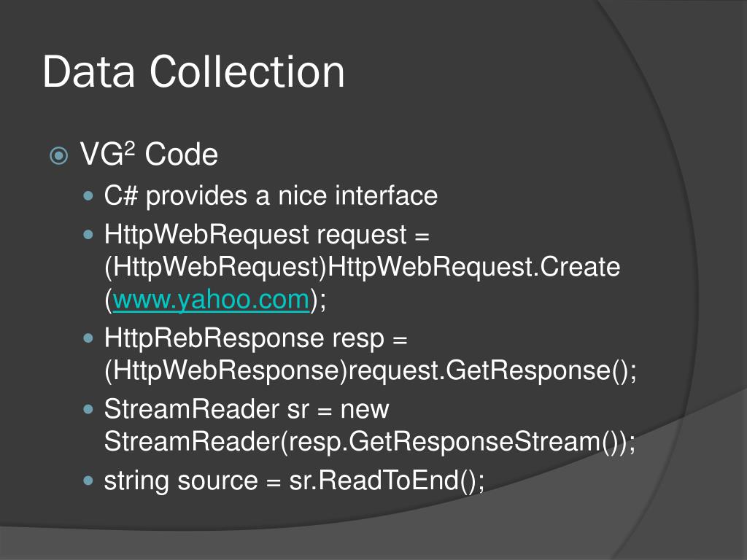Click the HttpWebRequest request = text line
The width and height of the screenshot is (747, 560).
[267, 235]
